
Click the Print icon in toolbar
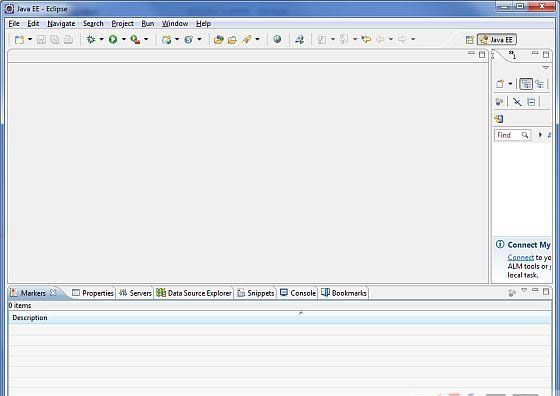pos(68,39)
